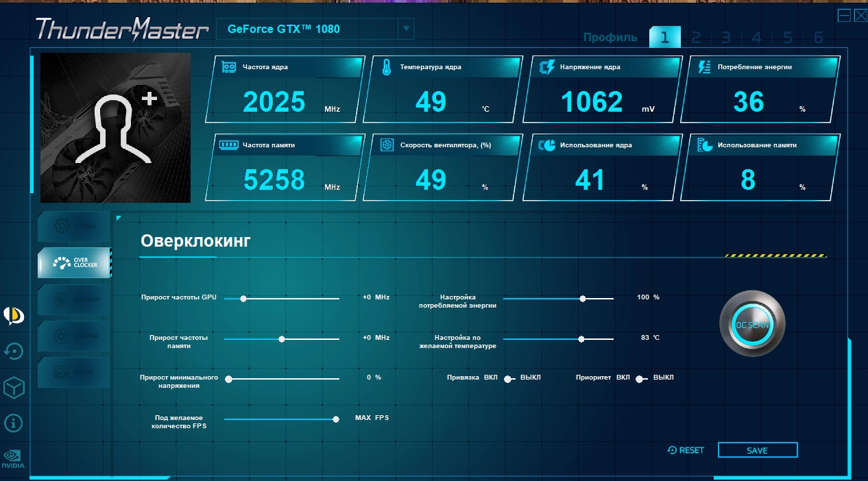
Task: Click the fan speed icon
Action: pyautogui.click(x=387, y=145)
